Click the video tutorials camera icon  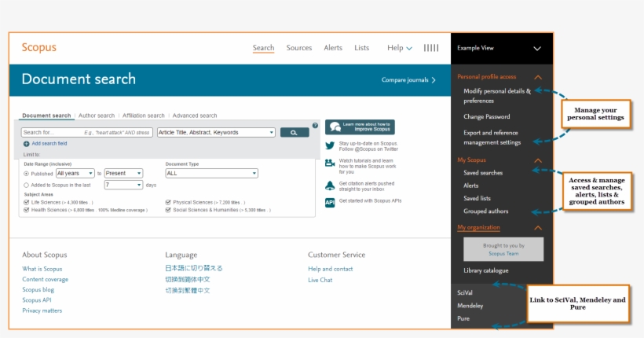click(x=330, y=163)
